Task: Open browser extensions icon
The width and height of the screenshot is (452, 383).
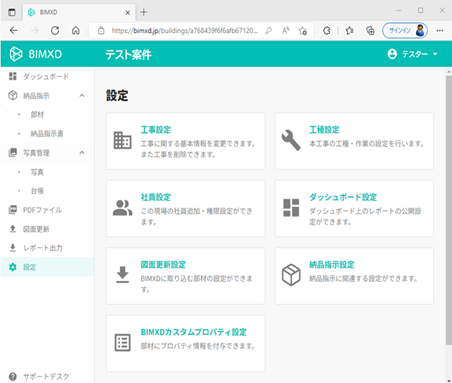Action: tap(327, 31)
